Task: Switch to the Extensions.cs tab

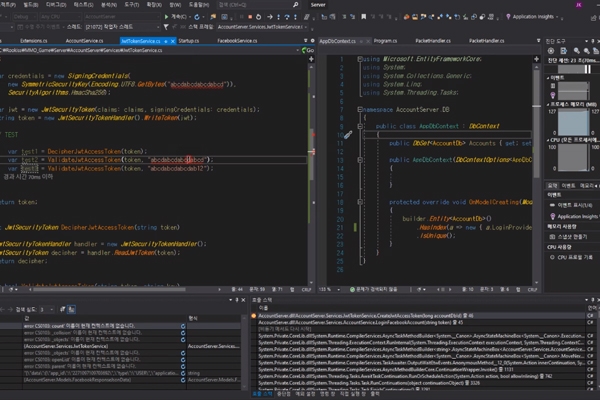Action: click(x=34, y=41)
